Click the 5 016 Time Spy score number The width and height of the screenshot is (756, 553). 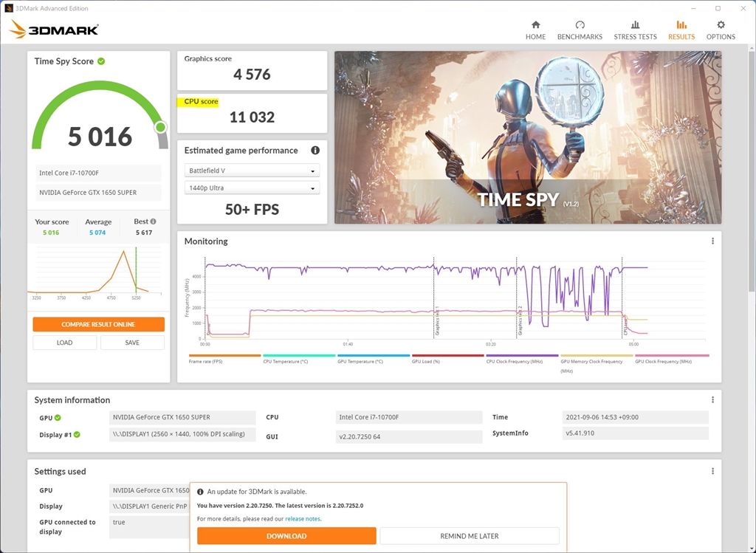point(100,137)
